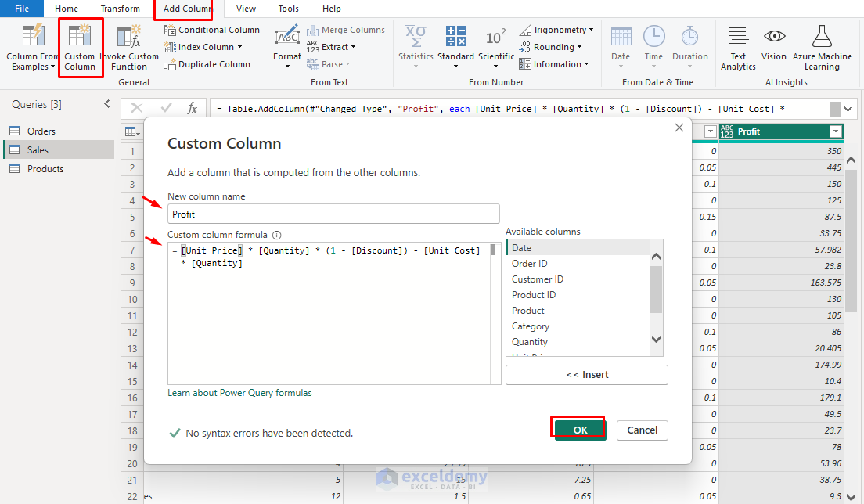Click OK to add custom column

(580, 430)
